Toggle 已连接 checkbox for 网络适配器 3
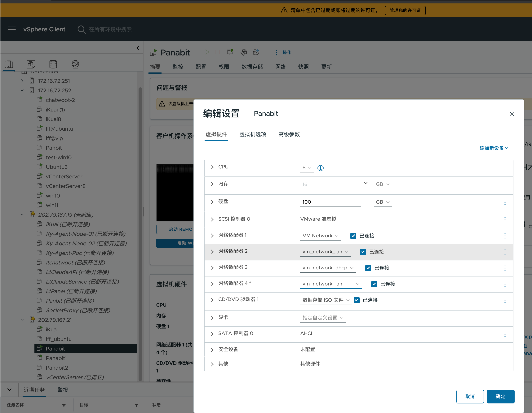The width and height of the screenshot is (532, 413). [368, 268]
